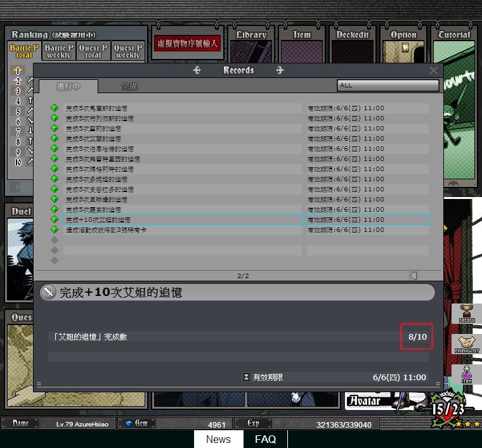Select row 完成5次多妮妲的追憶
This screenshot has height=448, width=482.
tap(183, 179)
